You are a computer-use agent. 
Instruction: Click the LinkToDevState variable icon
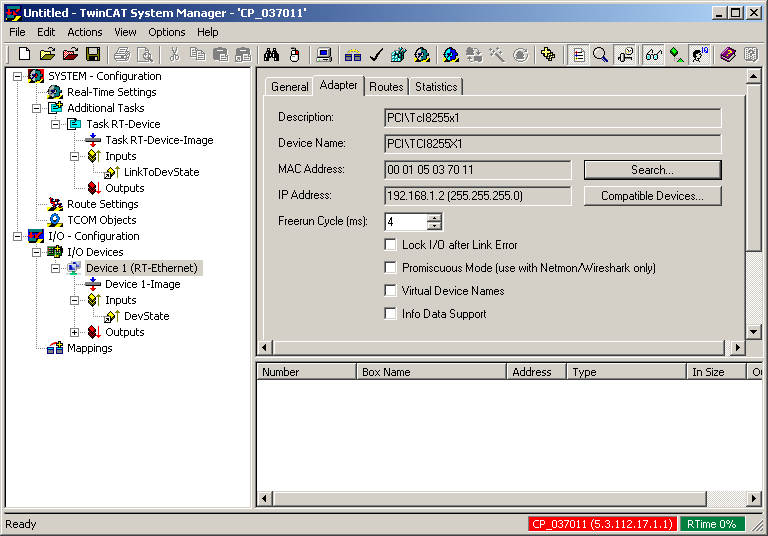[x=112, y=172]
